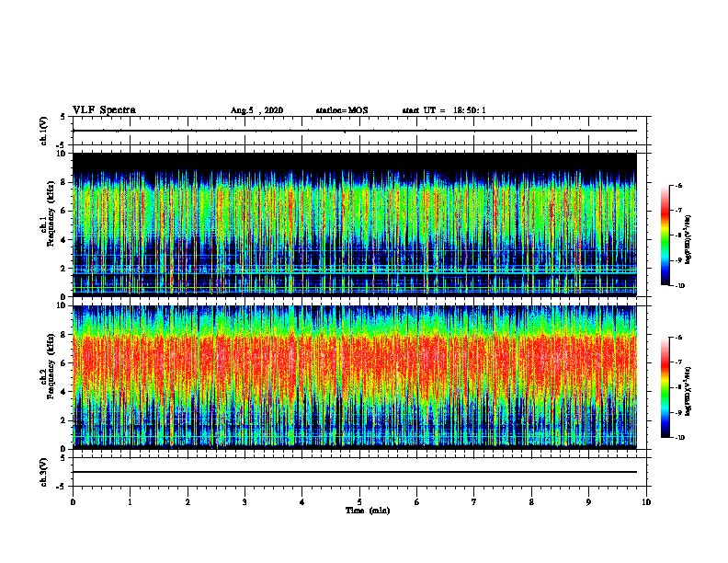Click the 'ch.3(V)' axis label
The image size is (728, 563).
click(43, 472)
